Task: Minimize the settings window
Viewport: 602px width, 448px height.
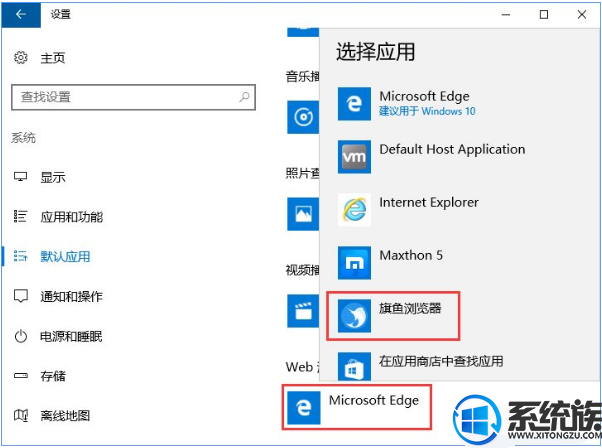Action: point(506,15)
